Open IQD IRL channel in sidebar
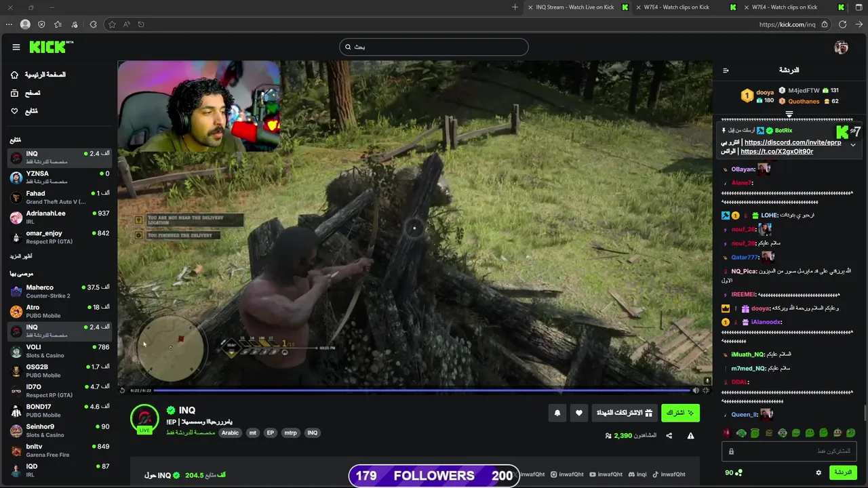 tap(60, 470)
